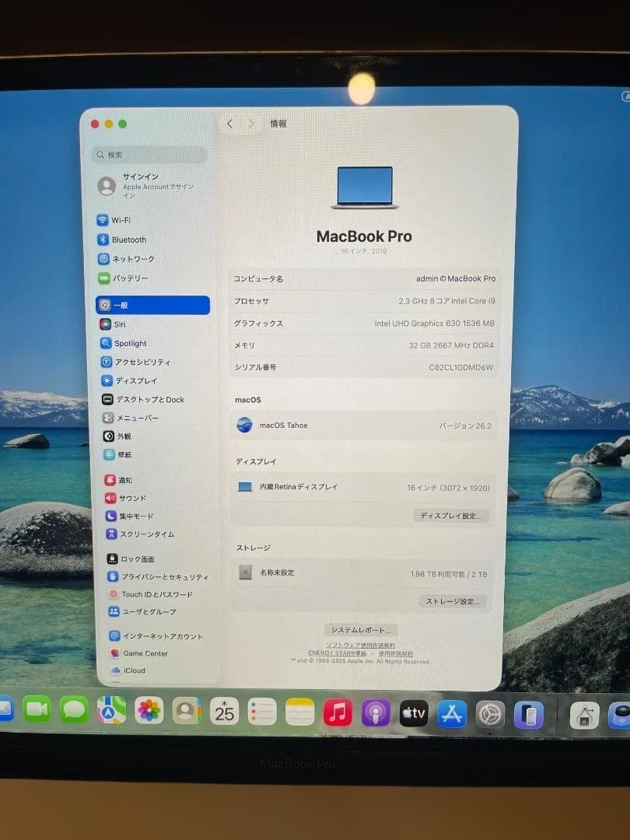Open サウンド settings
This screenshot has height=840, width=630.
[x=126, y=498]
